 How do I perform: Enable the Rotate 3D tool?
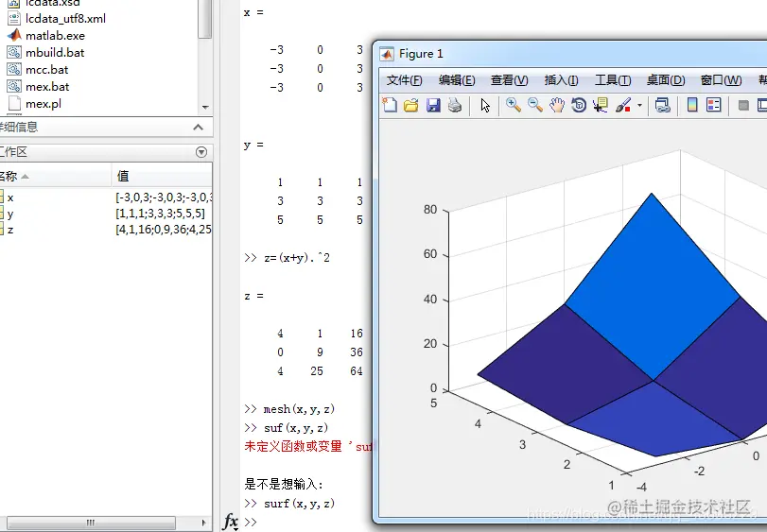pos(579,105)
